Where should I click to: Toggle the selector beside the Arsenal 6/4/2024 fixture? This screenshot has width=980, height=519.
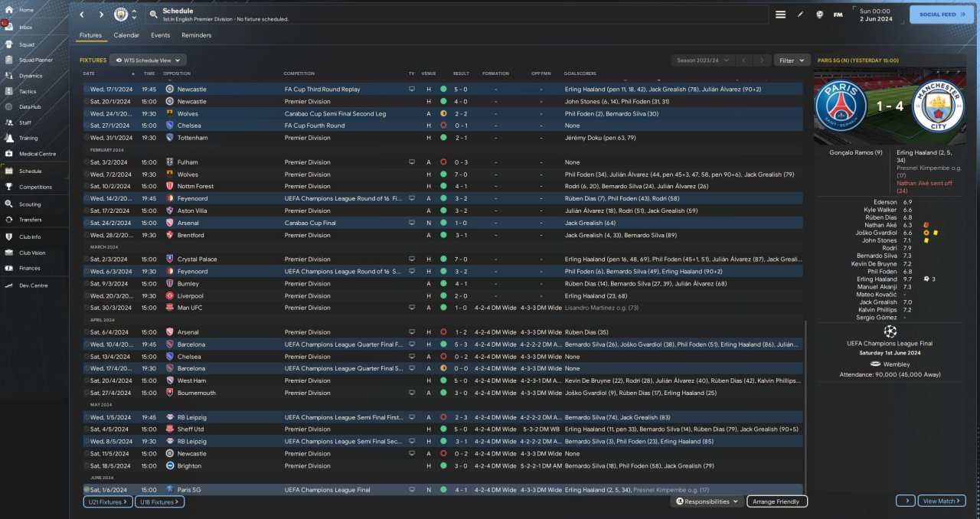pos(87,332)
